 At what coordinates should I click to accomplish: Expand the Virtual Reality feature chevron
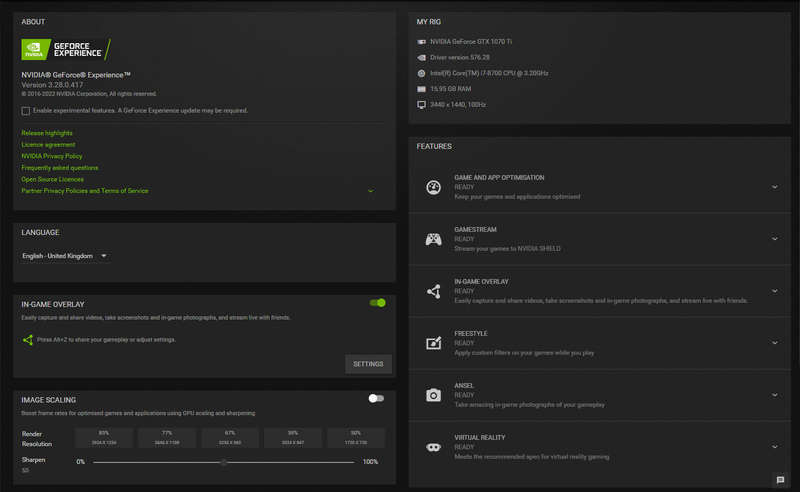pyautogui.click(x=774, y=447)
